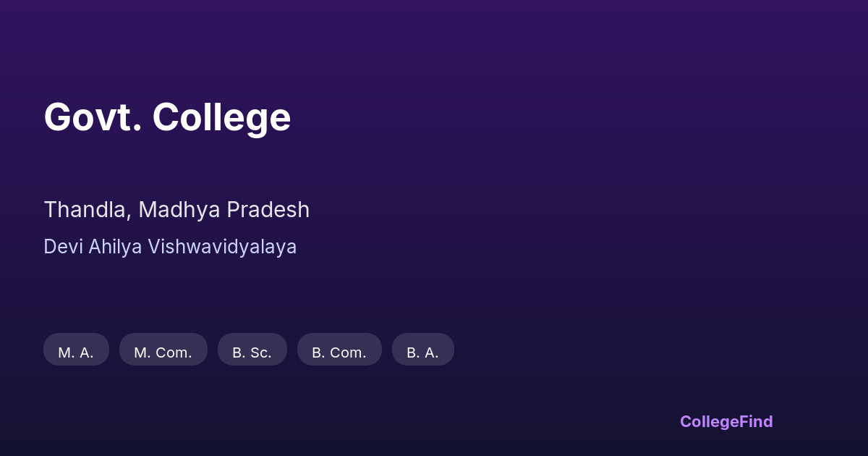Select the M. A. course tag

pyautogui.click(x=76, y=352)
